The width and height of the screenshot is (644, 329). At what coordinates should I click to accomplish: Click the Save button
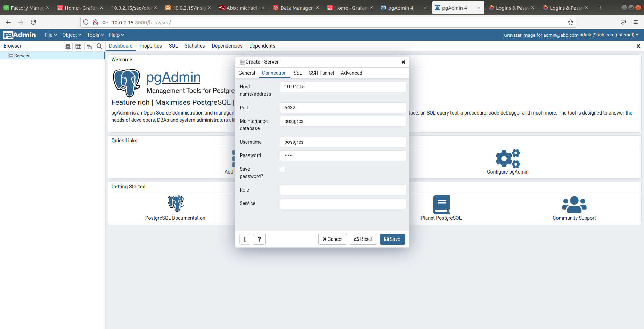[392, 239]
